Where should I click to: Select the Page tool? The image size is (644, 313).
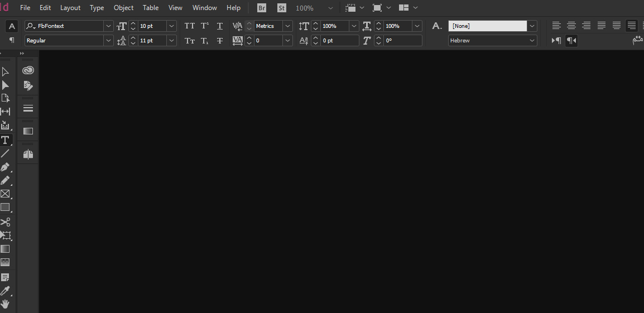pos(6,98)
